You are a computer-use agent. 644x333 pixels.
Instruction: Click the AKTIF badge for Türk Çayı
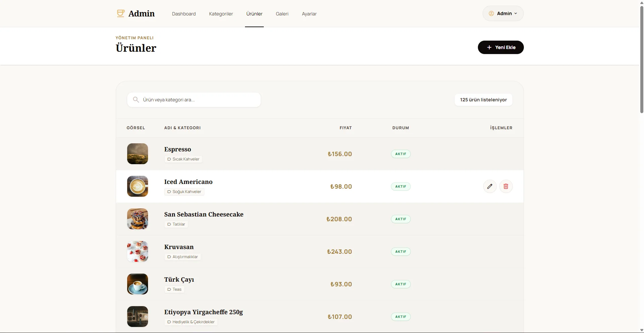401,284
